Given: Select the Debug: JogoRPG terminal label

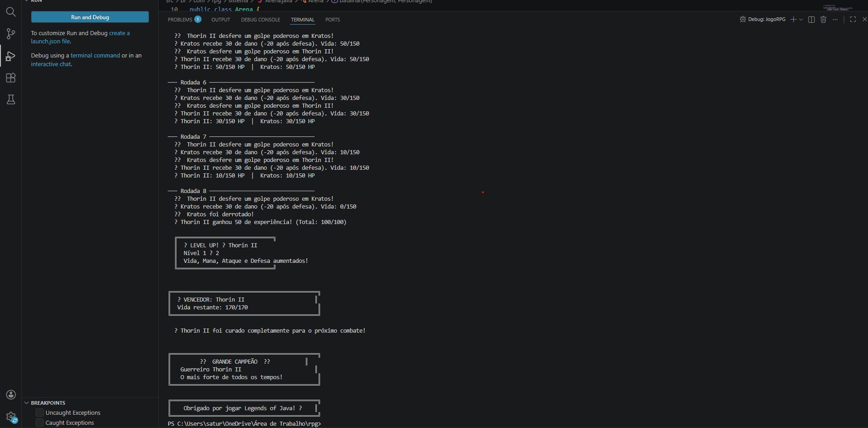Looking at the screenshot, I should tap(767, 19).
